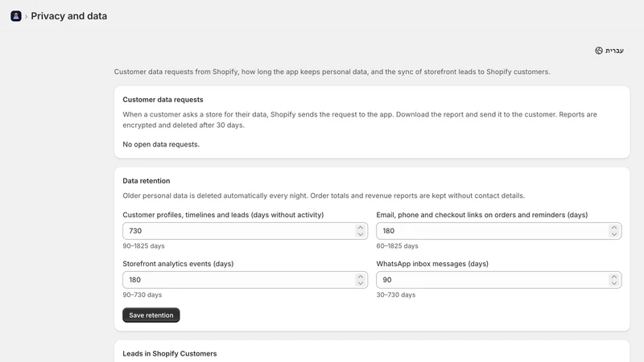Screen dimensions: 644x362
Task: Click the 30–730 days hint text
Action: click(396, 294)
